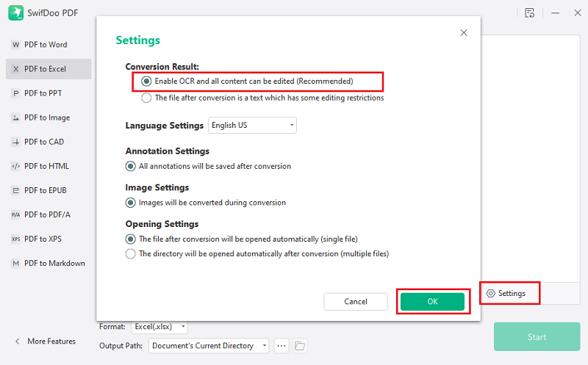
Task: Click the gear icon next to Settings
Action: (490, 294)
